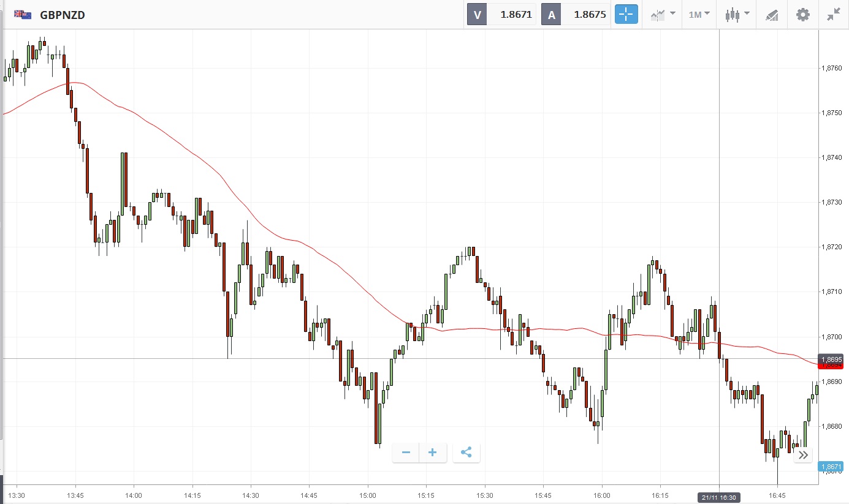
Task: Zoom in chart with plus button
Action: [433, 453]
